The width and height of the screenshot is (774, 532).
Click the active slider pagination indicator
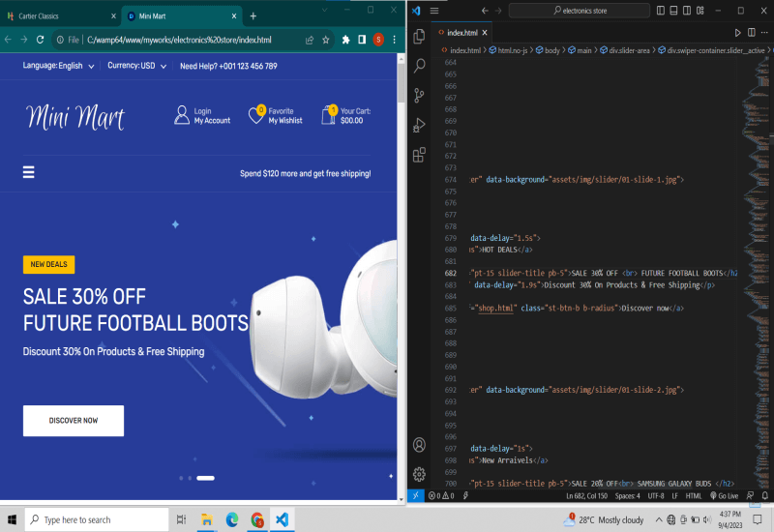tap(205, 478)
